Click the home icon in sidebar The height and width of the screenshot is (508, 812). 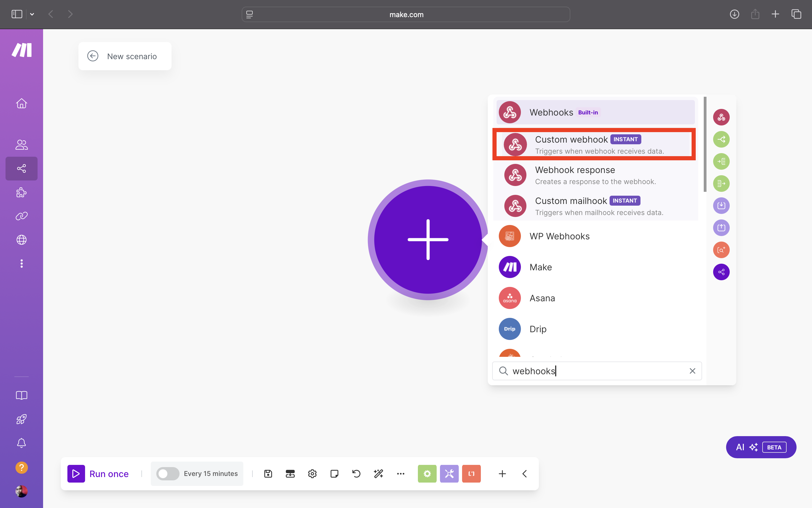tap(22, 103)
